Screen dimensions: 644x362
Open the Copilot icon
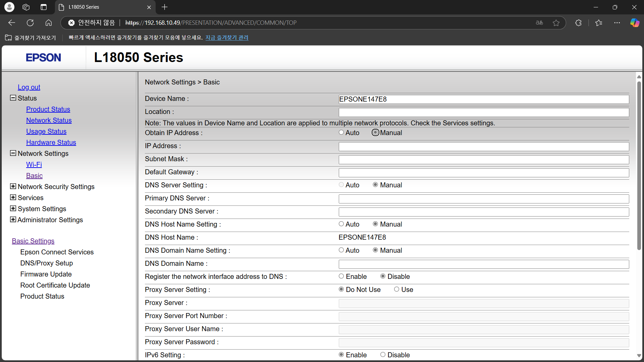pos(635,23)
